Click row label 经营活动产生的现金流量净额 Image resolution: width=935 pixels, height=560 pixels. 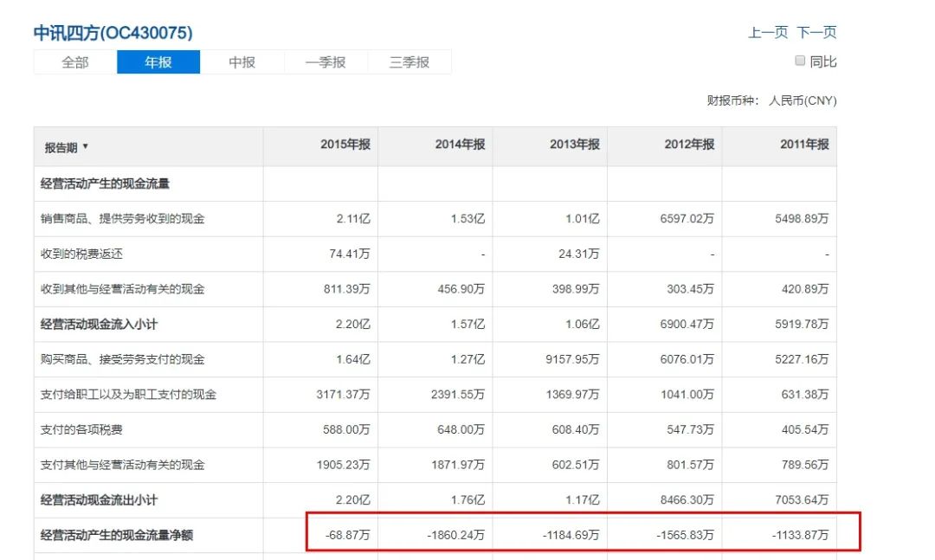[x=116, y=536]
